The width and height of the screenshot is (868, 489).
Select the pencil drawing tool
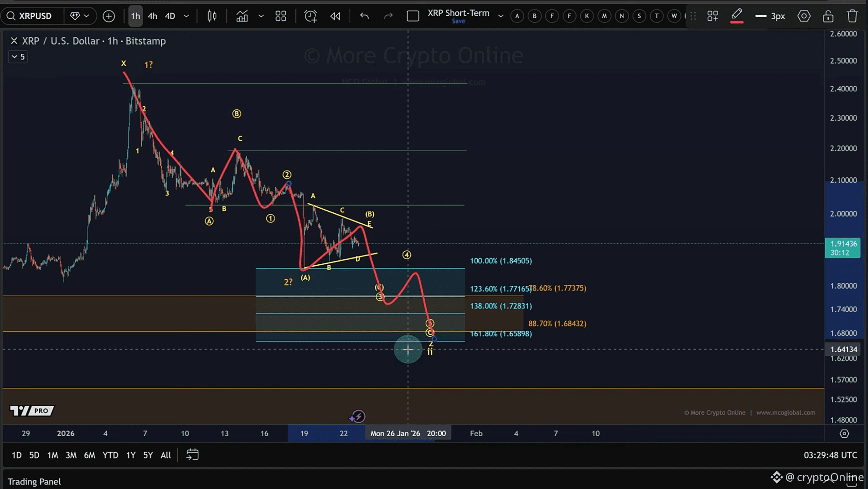click(x=736, y=14)
